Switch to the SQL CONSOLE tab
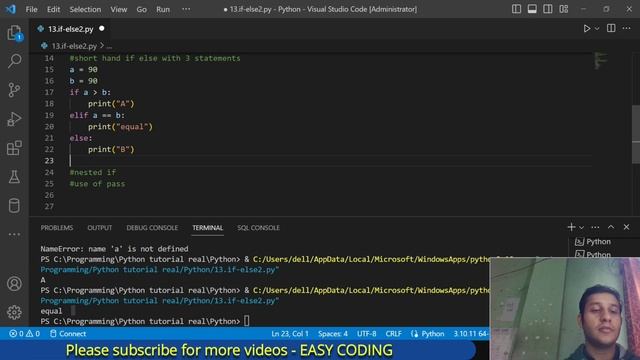This screenshot has height=360, width=640. point(258,228)
